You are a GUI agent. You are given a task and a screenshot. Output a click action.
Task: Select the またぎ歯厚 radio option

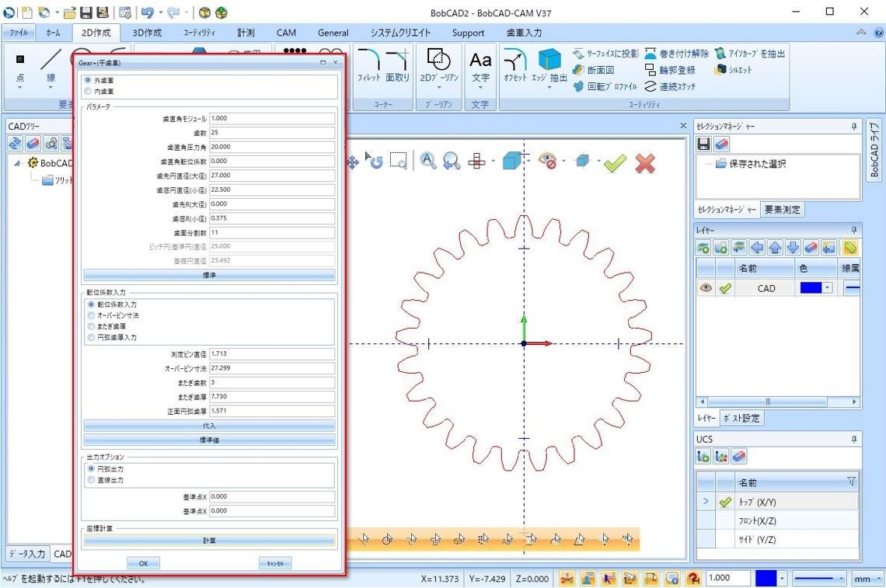click(91, 326)
